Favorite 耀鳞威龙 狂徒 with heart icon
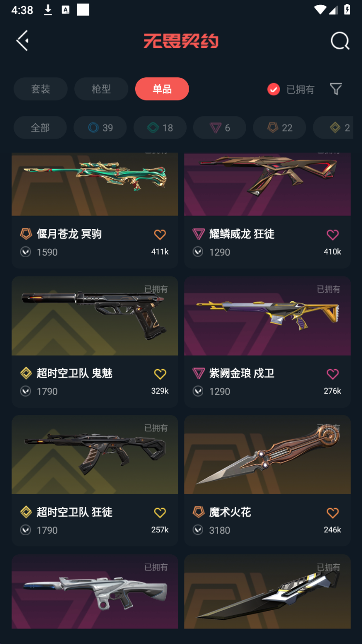 pyautogui.click(x=333, y=235)
